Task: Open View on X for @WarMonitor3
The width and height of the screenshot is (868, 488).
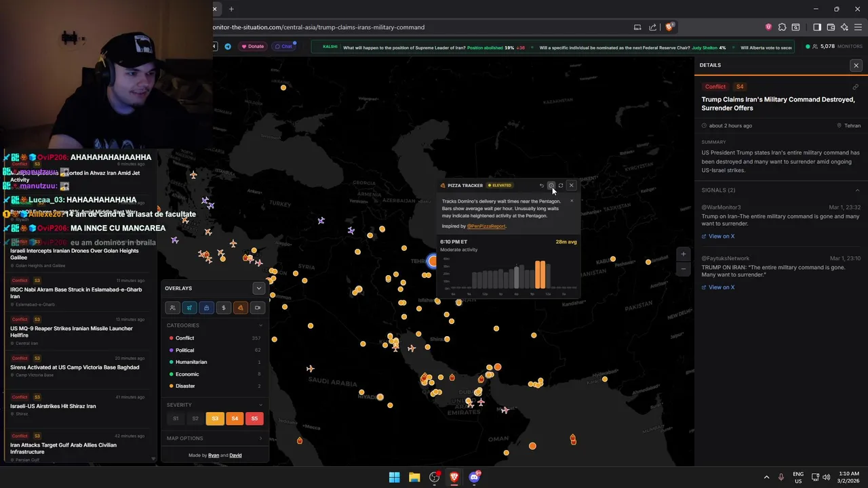Action: (718, 236)
